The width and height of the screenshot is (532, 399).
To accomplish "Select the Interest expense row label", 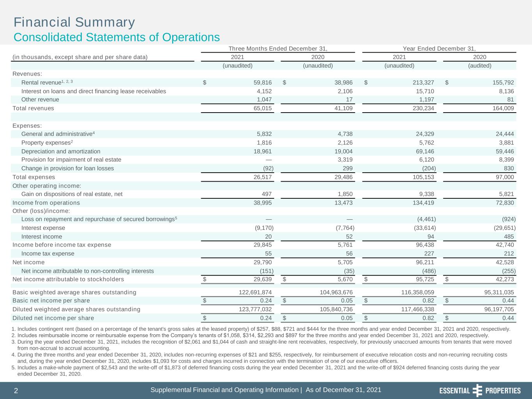I will coord(43,228).
